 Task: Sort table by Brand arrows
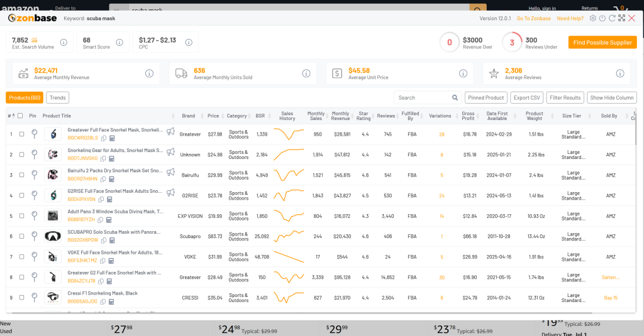coord(202,116)
